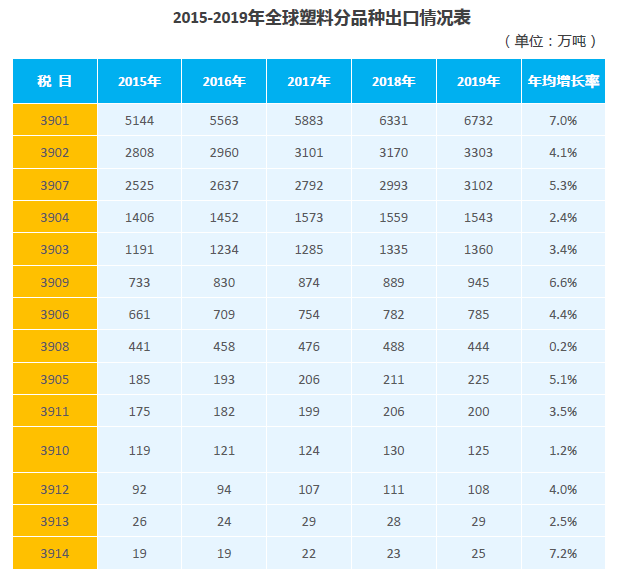Viewport: 622px width, 586px height.
Task: Select the 3.5% growth rate cell
Action: tap(563, 411)
